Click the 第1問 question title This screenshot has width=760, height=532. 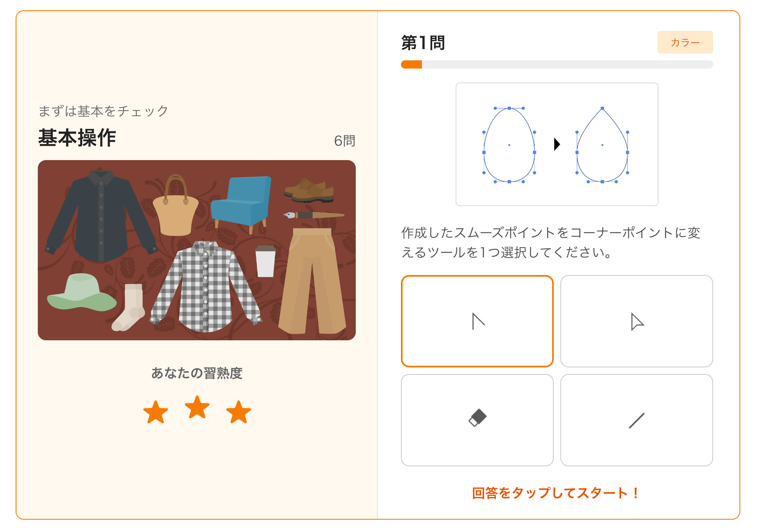tap(423, 43)
